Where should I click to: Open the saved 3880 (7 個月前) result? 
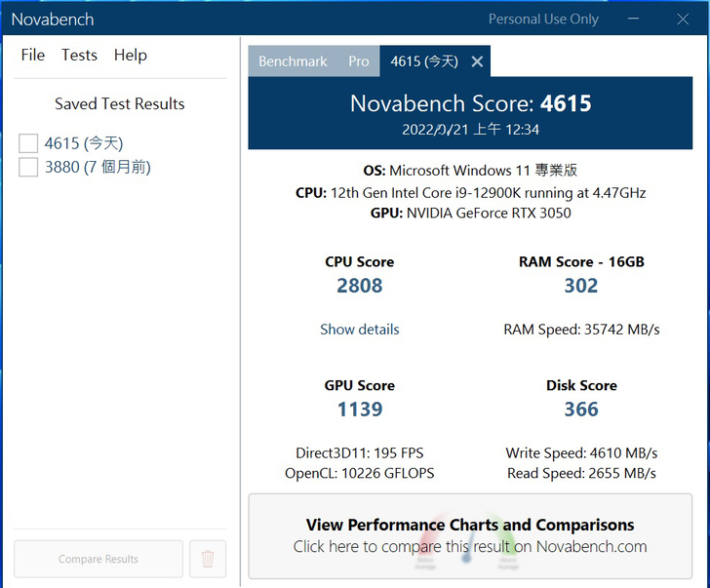click(x=98, y=168)
